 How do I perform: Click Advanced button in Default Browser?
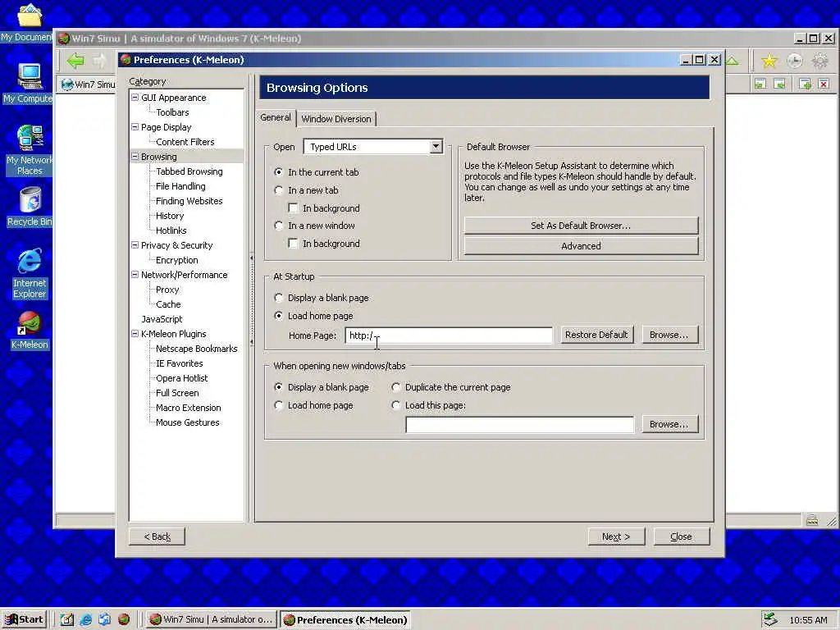[581, 246]
